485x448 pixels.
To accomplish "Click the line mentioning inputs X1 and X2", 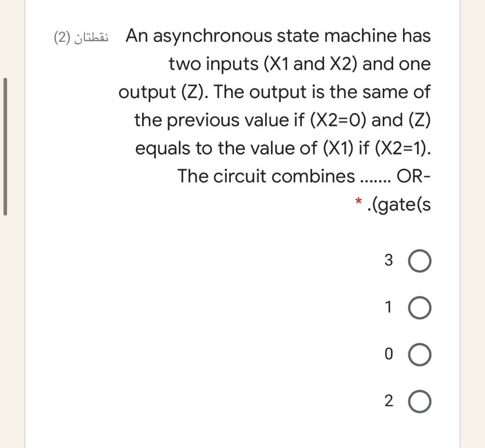I will (x=298, y=64).
